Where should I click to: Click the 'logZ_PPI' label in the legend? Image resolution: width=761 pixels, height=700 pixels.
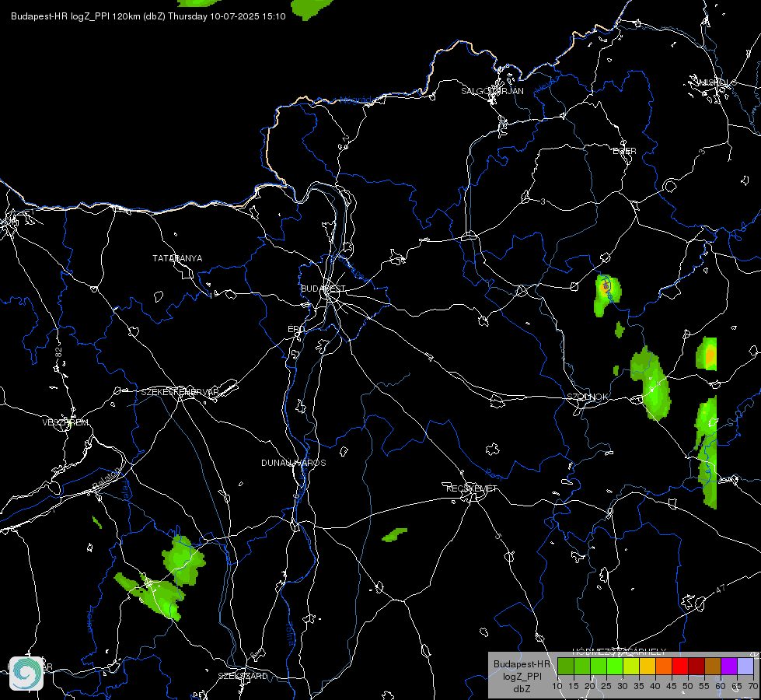coord(522,676)
